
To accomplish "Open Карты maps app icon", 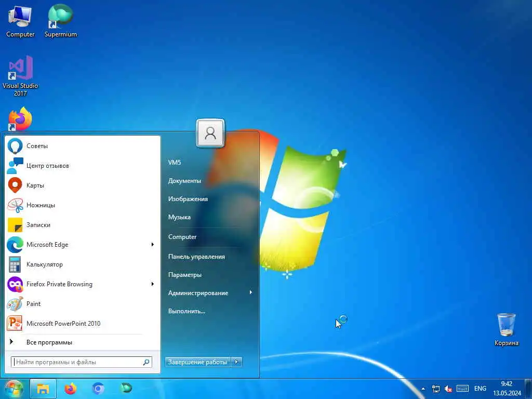I will 15,185.
